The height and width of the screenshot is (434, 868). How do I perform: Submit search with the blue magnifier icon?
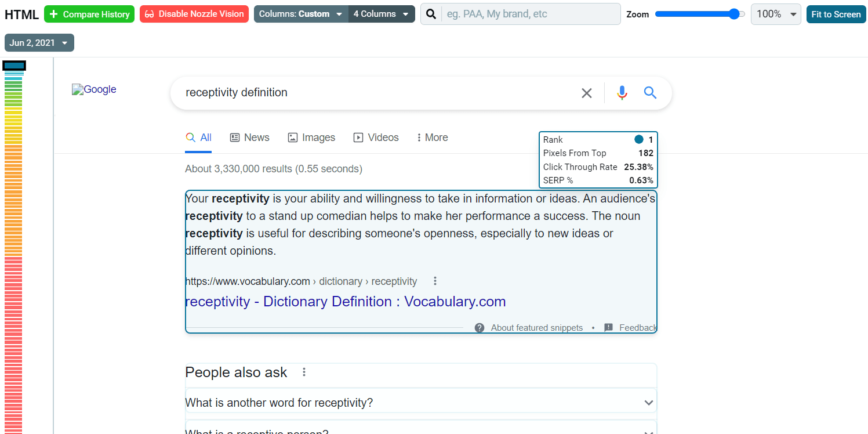651,93
